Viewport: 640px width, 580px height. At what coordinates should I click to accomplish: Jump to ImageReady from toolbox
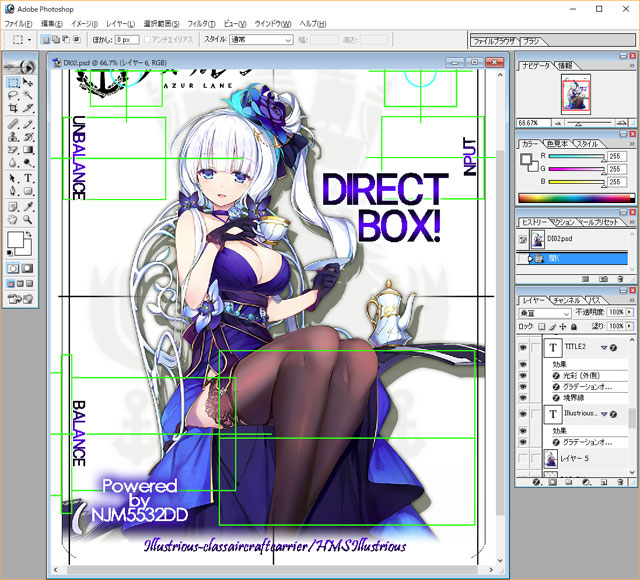pyautogui.click(x=20, y=299)
